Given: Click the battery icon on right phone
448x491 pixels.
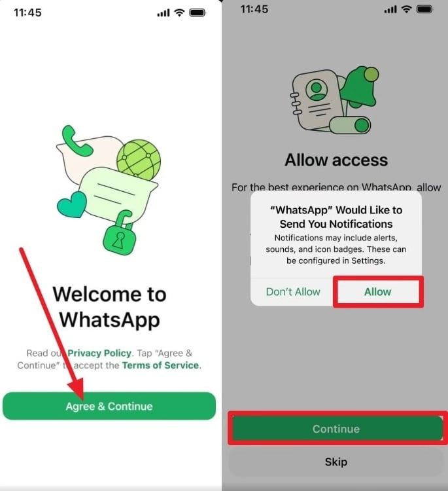Looking at the screenshot, I should (424, 9).
